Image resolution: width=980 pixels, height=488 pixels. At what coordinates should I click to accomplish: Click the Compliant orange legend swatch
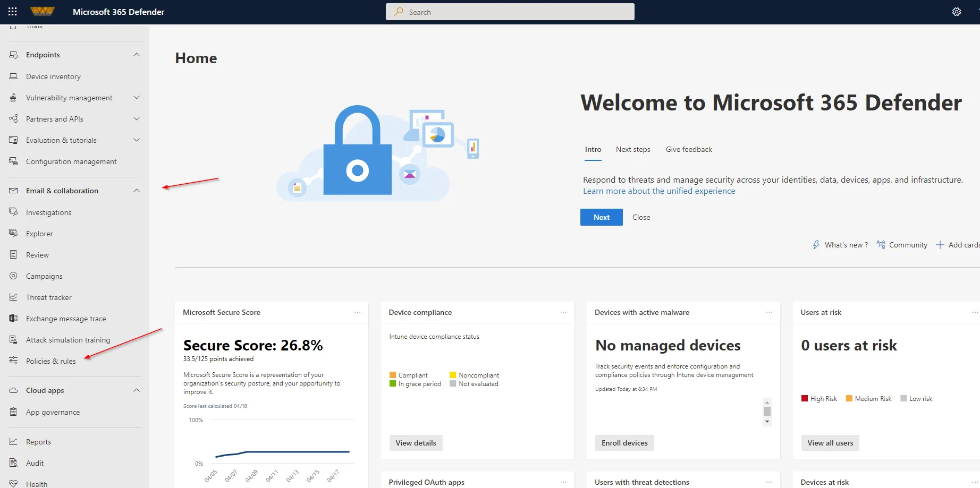[x=393, y=375]
